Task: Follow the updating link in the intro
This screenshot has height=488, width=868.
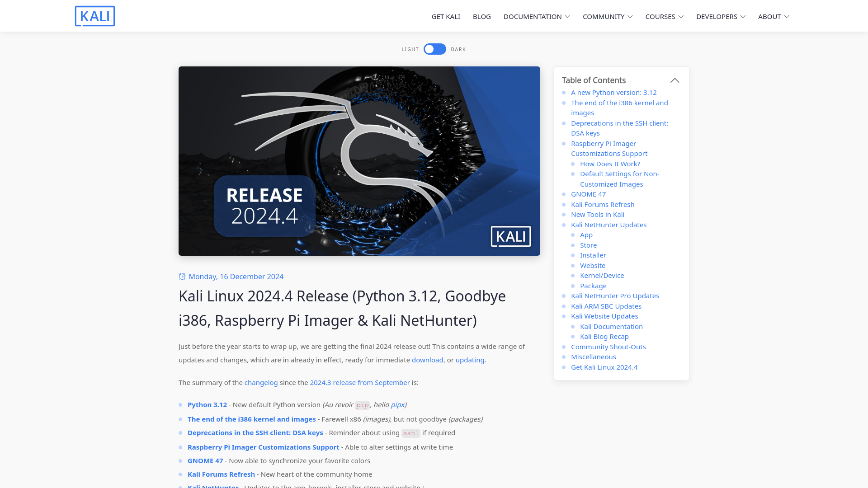Action: 470,360
